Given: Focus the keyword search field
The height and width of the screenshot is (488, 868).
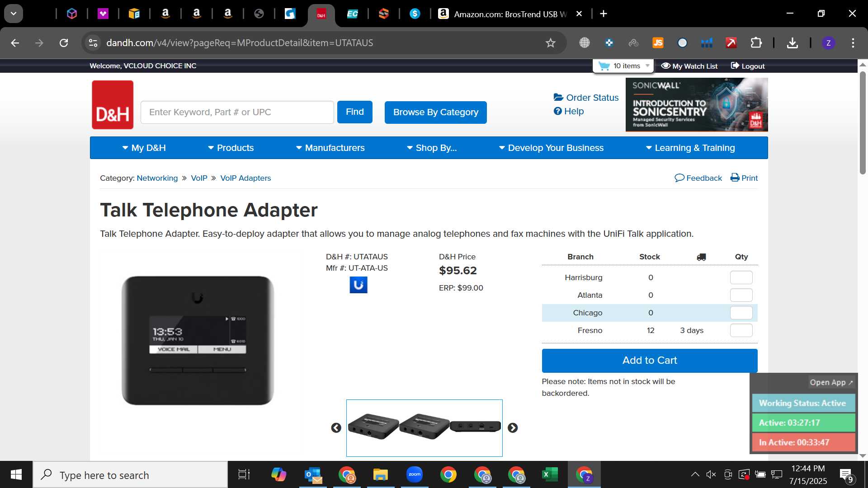Looking at the screenshot, I should [237, 112].
